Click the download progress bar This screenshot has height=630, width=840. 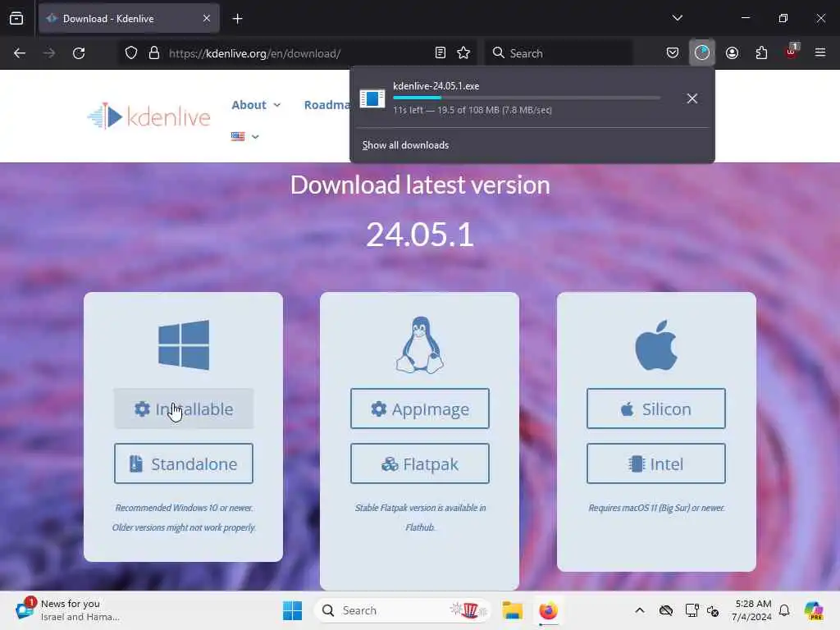[526, 98]
